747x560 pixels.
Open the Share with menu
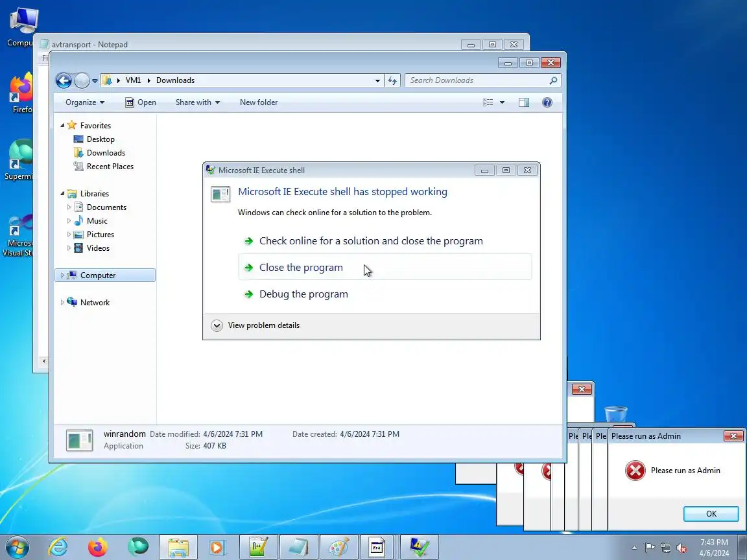(198, 102)
